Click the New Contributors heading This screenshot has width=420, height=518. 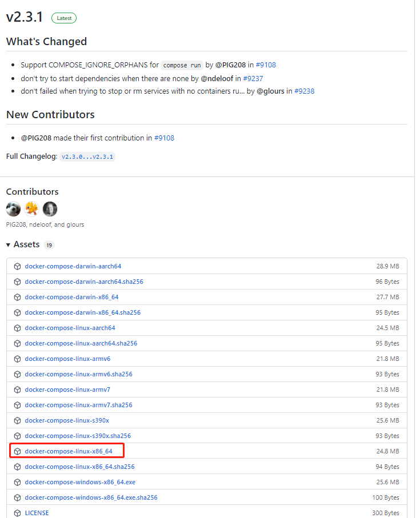click(x=50, y=115)
